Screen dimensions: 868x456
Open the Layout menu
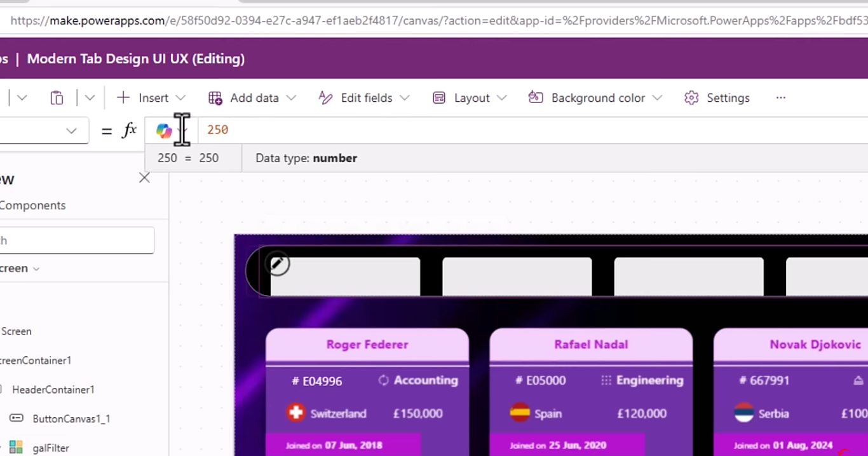(470, 98)
